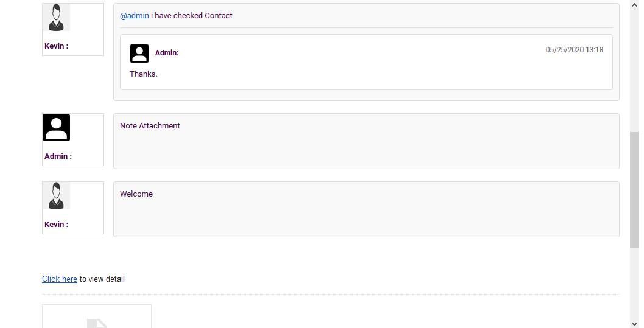
Task: Click the large black Admin avatar icon
Action: pyautogui.click(x=56, y=127)
